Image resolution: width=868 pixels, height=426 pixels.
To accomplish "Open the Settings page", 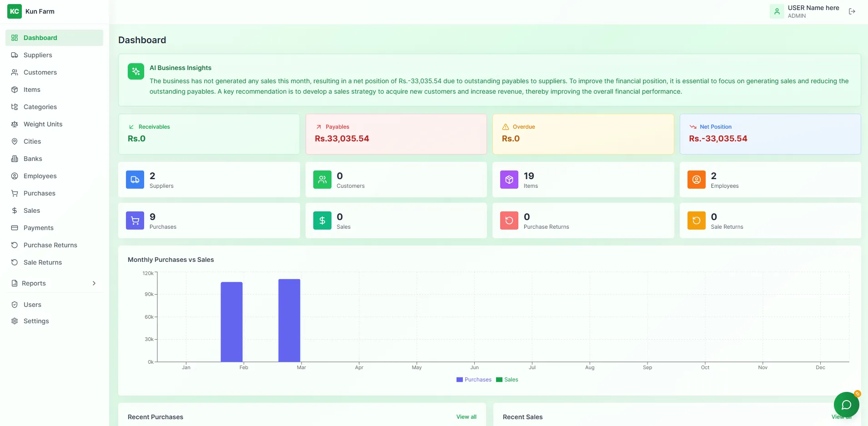I will (55, 321).
